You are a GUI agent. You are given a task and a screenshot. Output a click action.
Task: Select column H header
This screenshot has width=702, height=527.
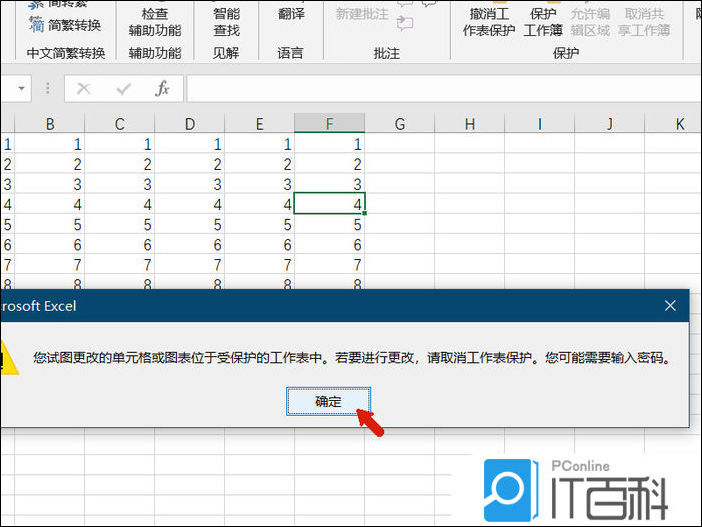[x=470, y=123]
